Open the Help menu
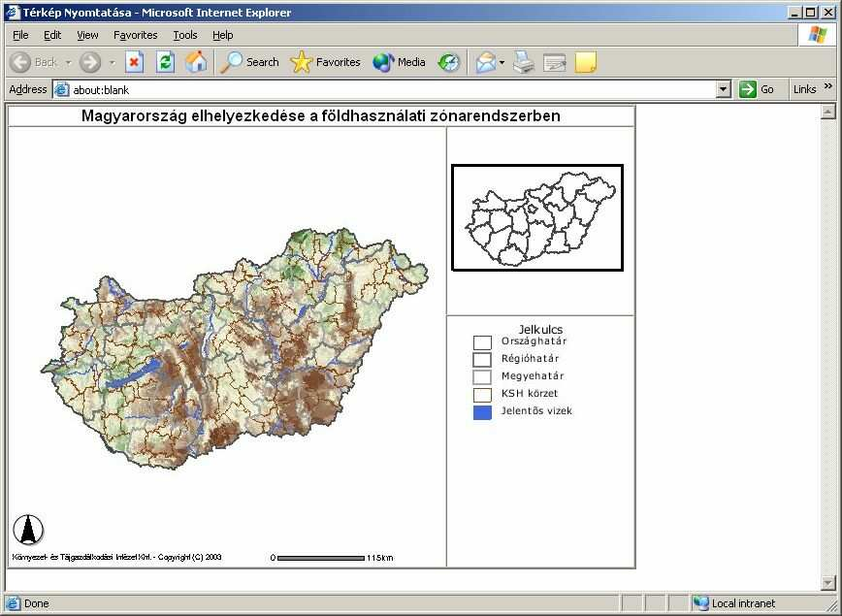Screen dimensions: 842x616 (222, 36)
